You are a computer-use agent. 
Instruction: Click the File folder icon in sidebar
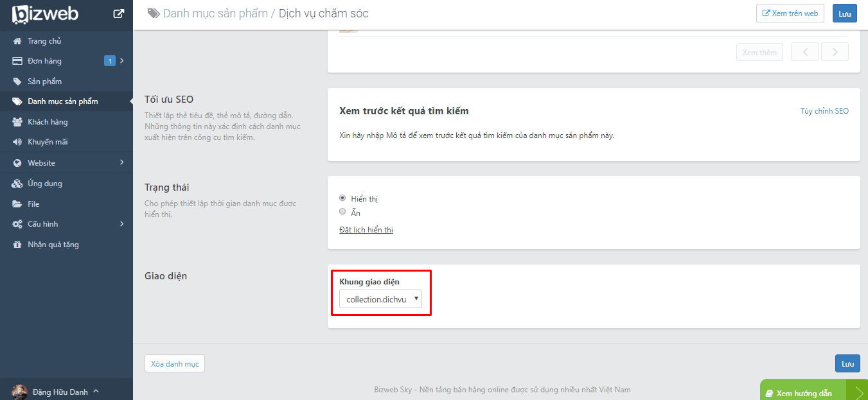[17, 204]
